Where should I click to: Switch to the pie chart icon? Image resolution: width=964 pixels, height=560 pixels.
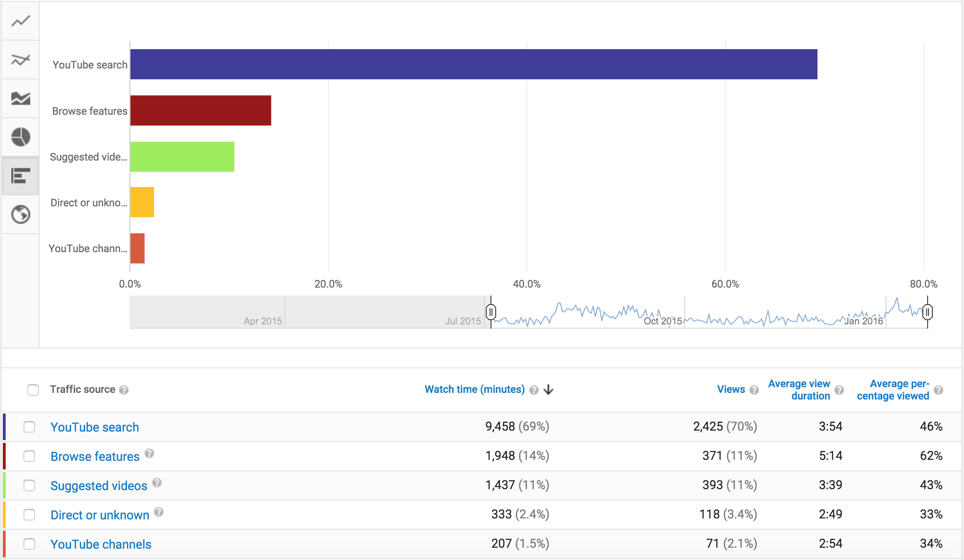(21, 137)
